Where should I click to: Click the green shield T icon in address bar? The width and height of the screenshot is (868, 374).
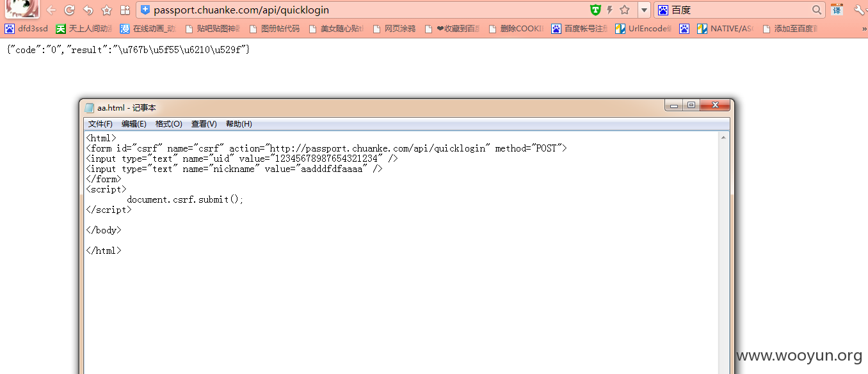coord(595,10)
